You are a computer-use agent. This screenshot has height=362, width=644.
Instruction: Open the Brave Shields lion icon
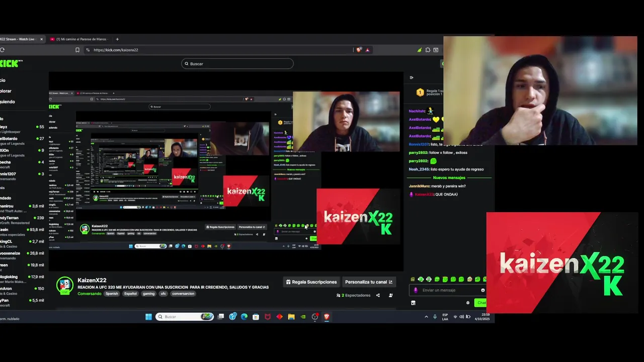tap(359, 50)
